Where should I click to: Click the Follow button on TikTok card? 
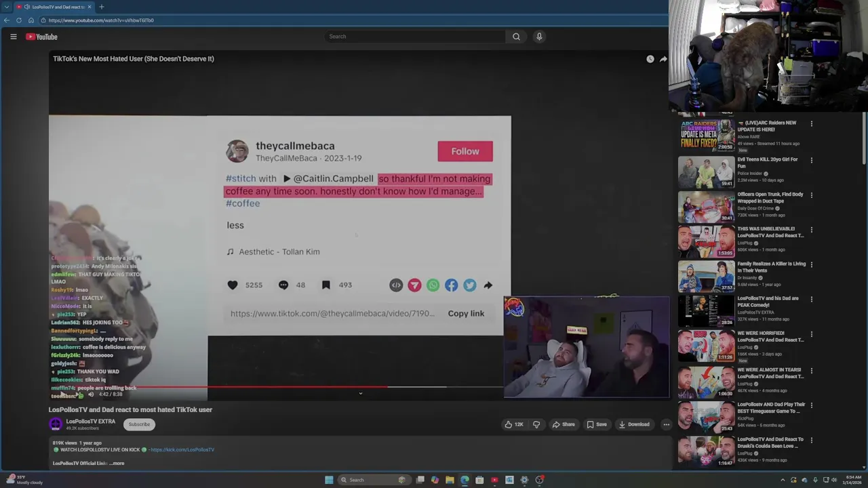(x=465, y=151)
